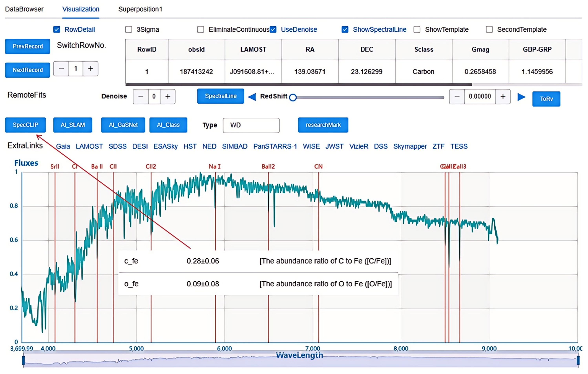
Task: Click the right redshift arrow icon
Action: coord(521,97)
